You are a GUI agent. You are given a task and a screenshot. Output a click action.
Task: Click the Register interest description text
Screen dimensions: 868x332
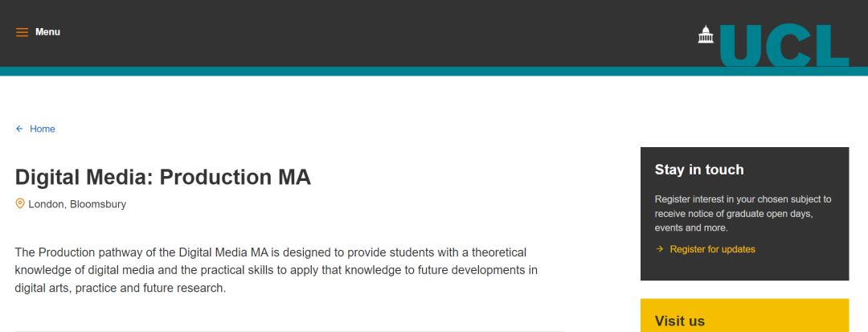click(x=743, y=213)
